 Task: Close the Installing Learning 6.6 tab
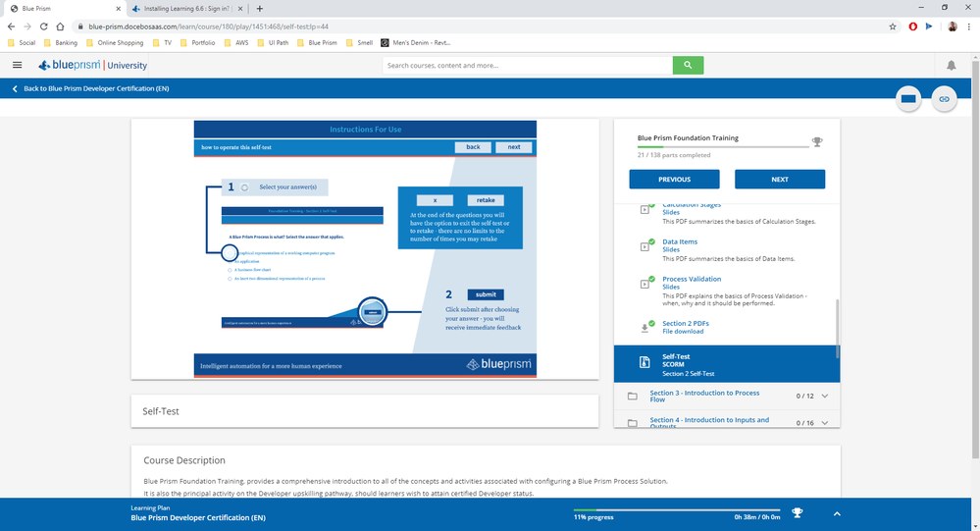[x=240, y=9]
